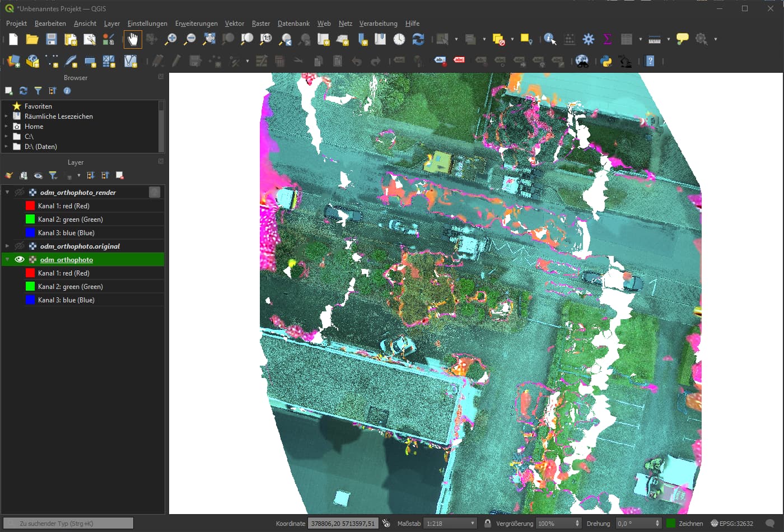Image resolution: width=784 pixels, height=532 pixels.
Task: Hide the odm_orthophoto layer
Action: (20, 259)
